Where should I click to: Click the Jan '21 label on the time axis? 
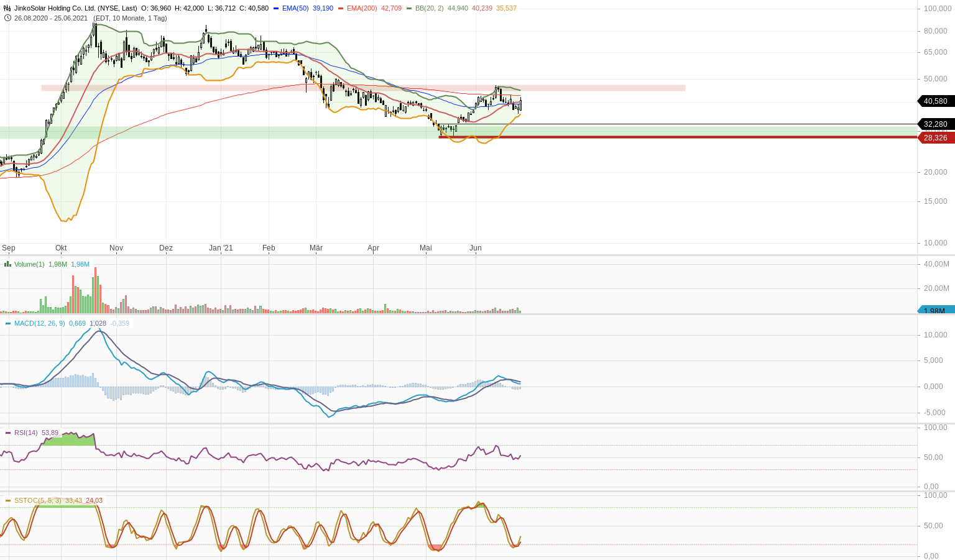[221, 248]
